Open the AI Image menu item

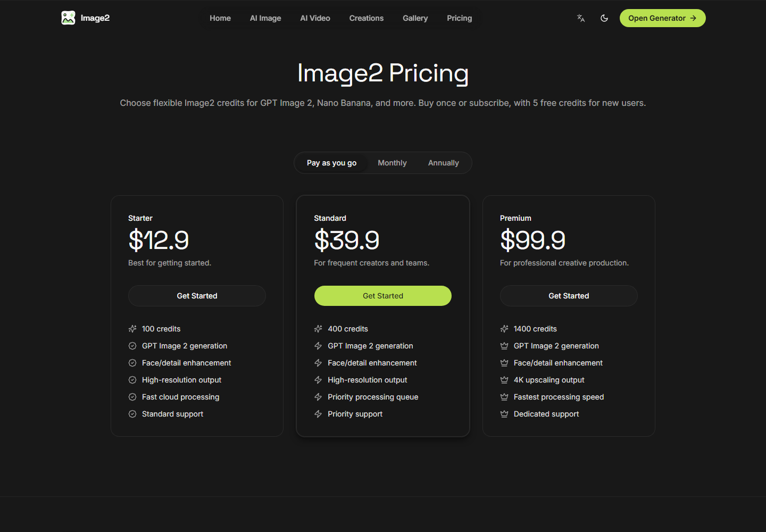[265, 18]
